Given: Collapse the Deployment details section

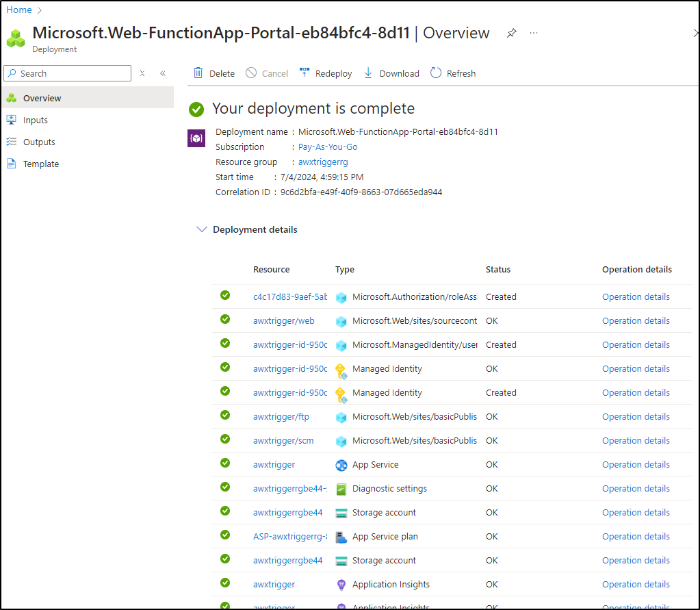Looking at the screenshot, I should [x=202, y=229].
